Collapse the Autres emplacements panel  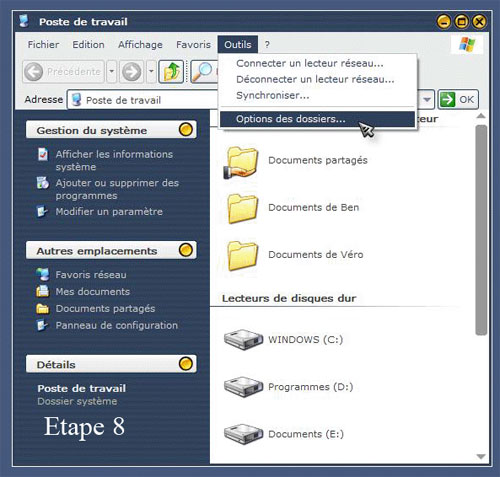click(186, 250)
